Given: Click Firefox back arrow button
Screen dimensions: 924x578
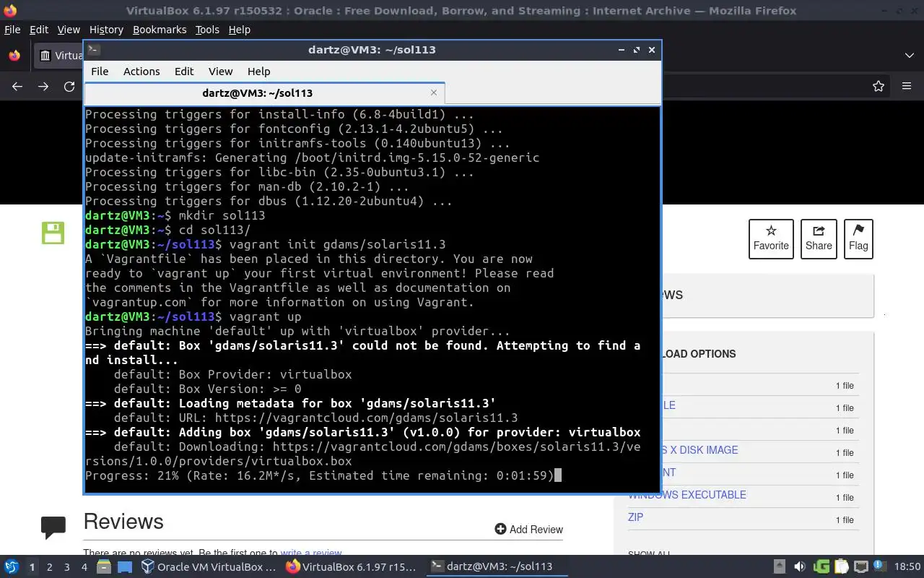Looking at the screenshot, I should [17, 86].
